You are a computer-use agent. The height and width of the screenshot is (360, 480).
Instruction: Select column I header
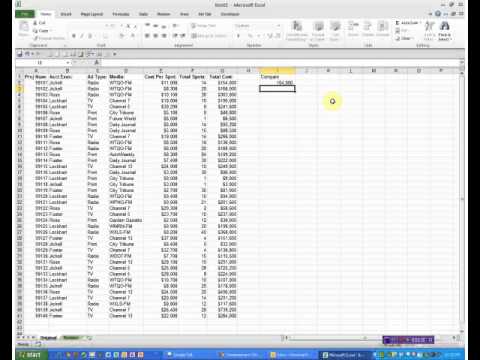[277, 70]
